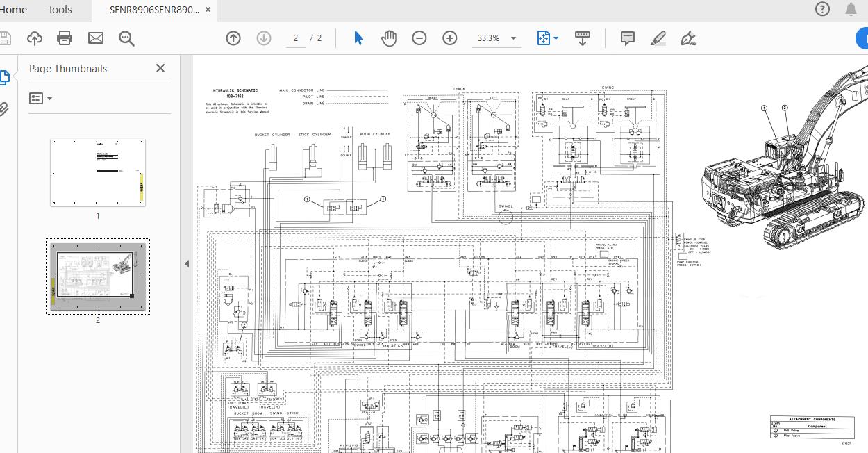Select the Highlight text tool
This screenshot has width=868, height=453.
click(658, 38)
